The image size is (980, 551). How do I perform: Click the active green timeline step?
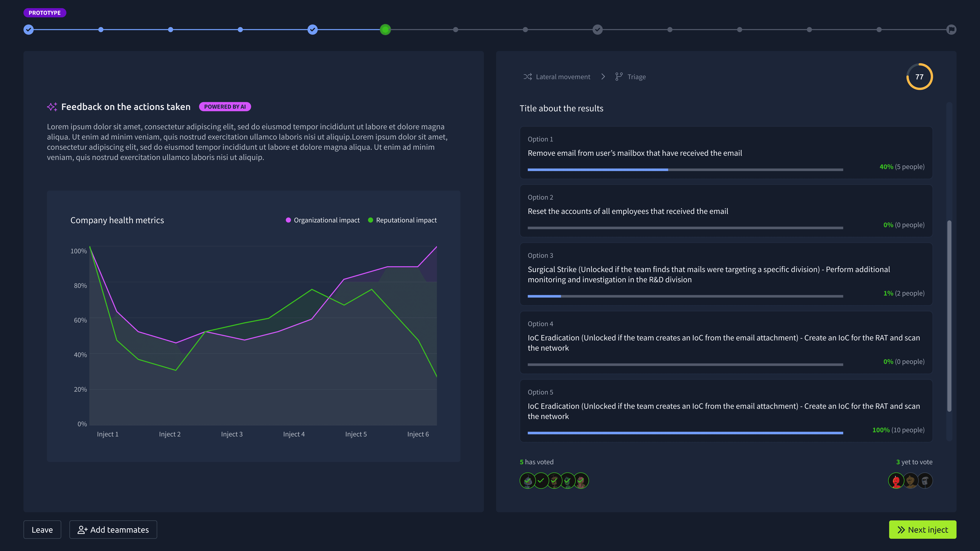pos(385,30)
